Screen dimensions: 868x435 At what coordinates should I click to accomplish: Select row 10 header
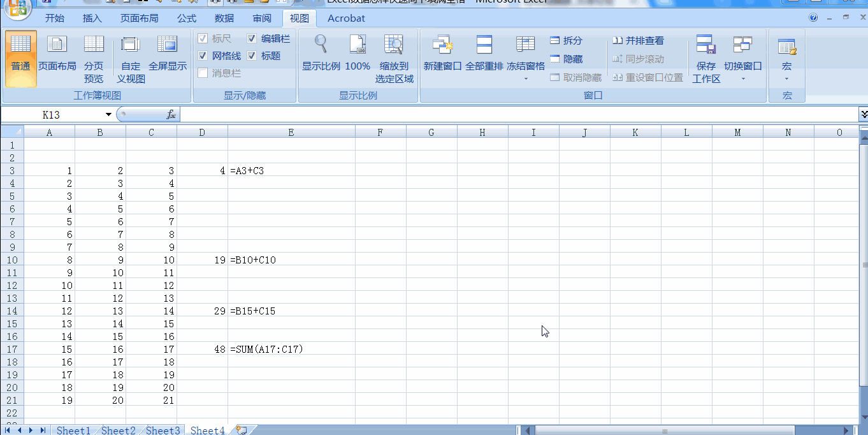click(x=12, y=260)
